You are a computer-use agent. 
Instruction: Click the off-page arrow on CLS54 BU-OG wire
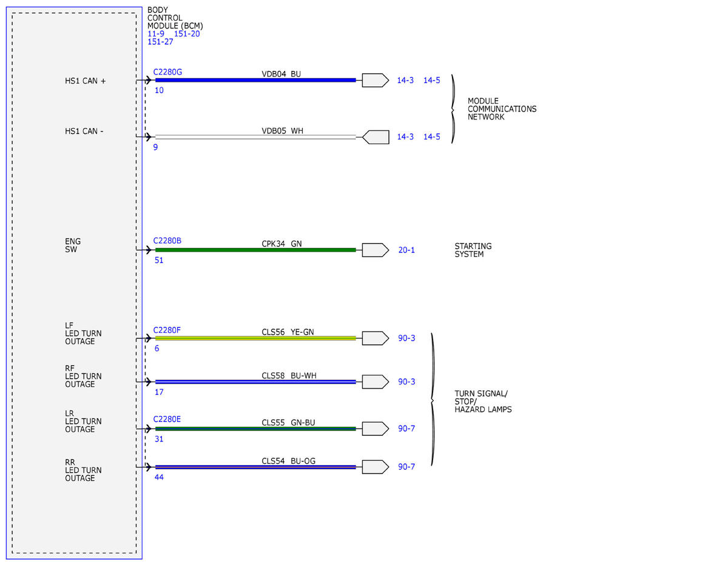[376, 467]
